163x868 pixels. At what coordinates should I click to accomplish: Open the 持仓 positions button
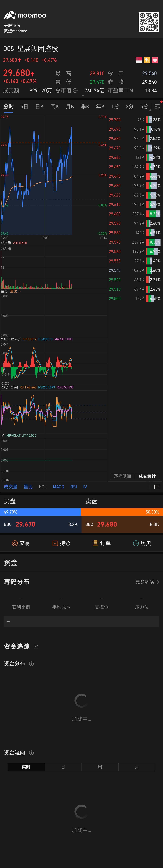[61, 543]
